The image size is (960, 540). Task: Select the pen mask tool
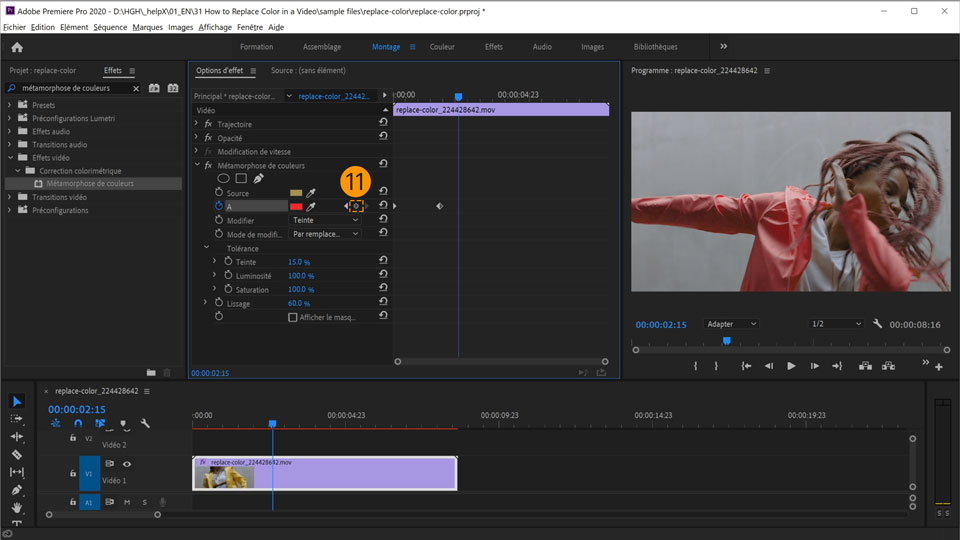click(x=258, y=179)
